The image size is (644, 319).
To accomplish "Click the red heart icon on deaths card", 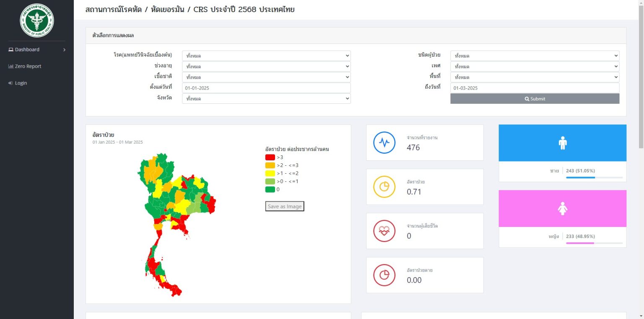I will coord(384,231).
